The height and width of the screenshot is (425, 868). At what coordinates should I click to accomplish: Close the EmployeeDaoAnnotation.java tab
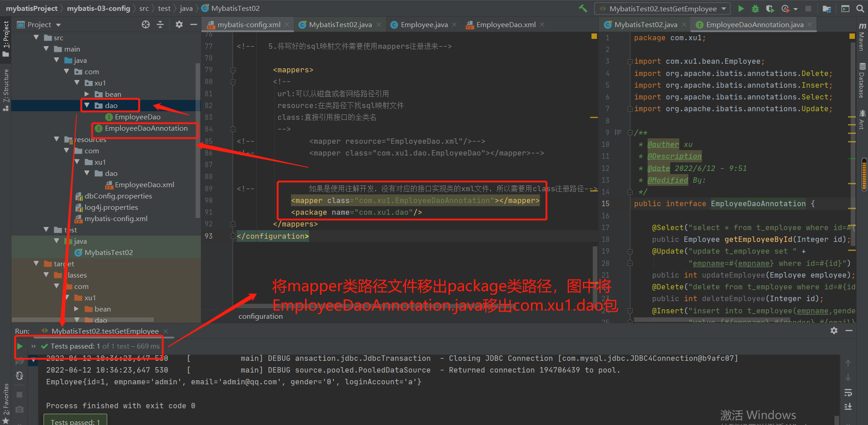point(810,24)
